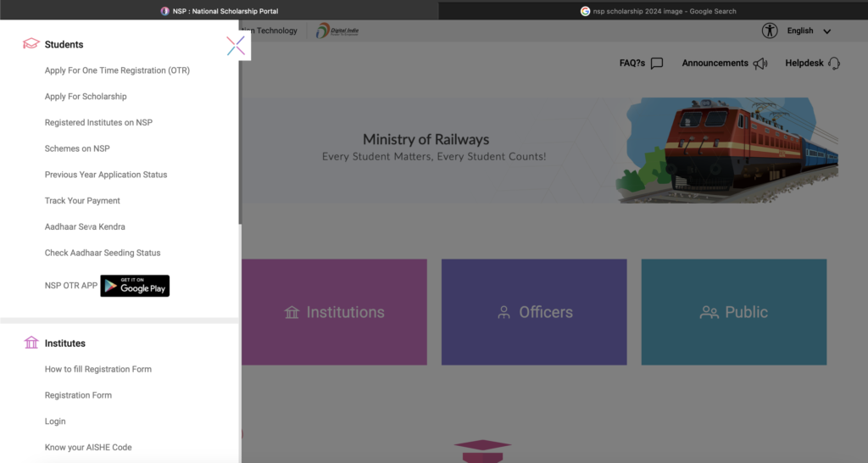Open Check Aadhaar Seeding Status

pyautogui.click(x=103, y=253)
